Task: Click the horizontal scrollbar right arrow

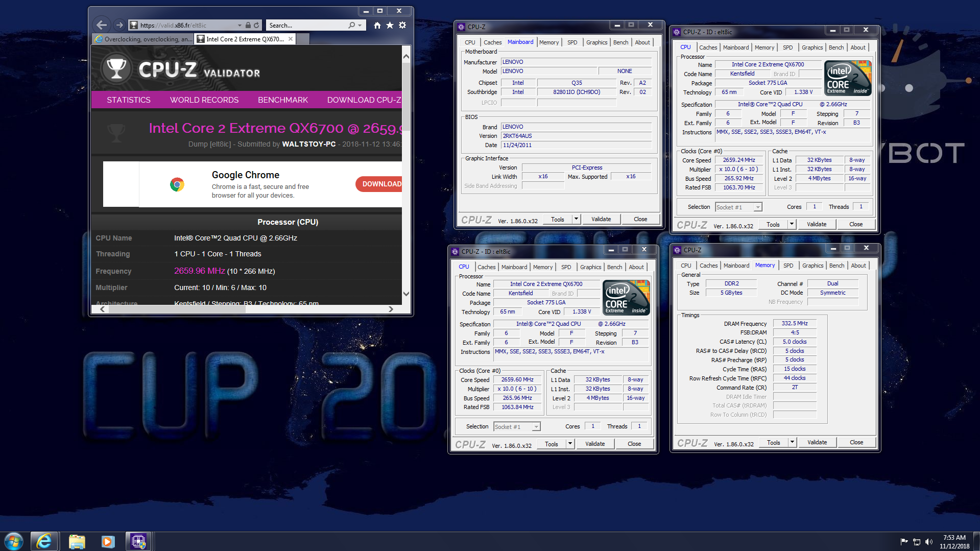Action: pyautogui.click(x=391, y=309)
